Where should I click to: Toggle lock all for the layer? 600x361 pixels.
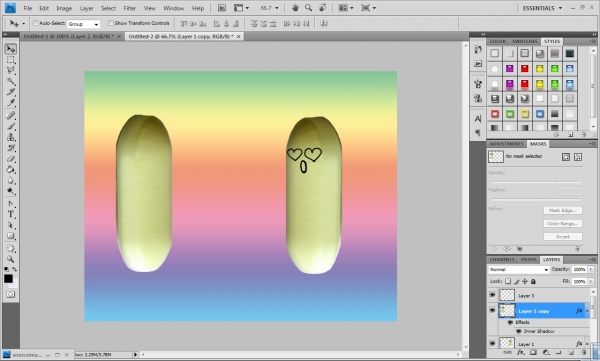tap(533, 281)
